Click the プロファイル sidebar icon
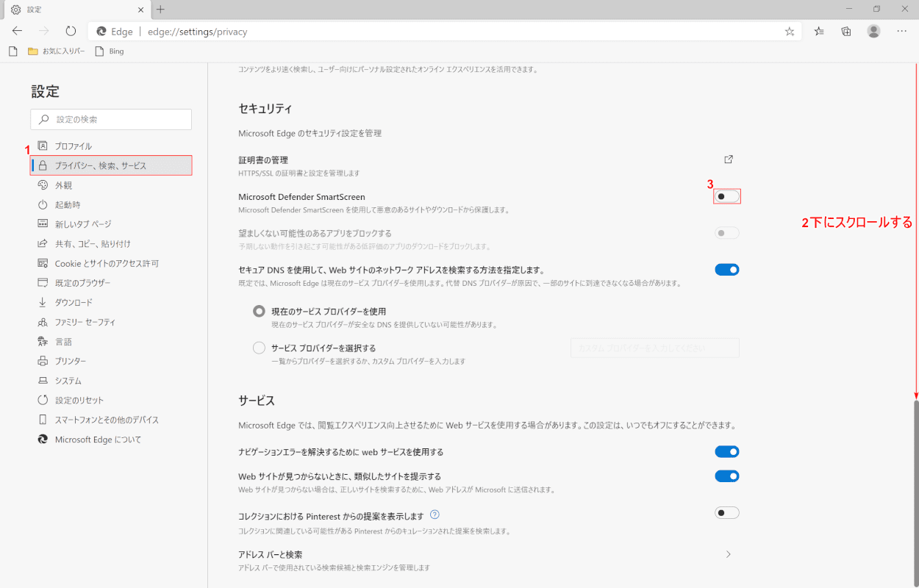 tap(43, 146)
